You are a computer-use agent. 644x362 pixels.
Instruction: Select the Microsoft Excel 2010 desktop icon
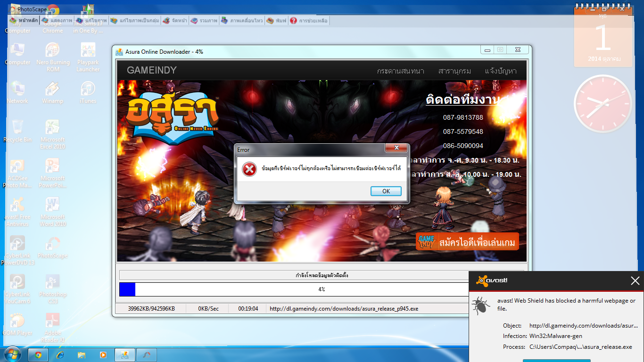click(x=53, y=134)
